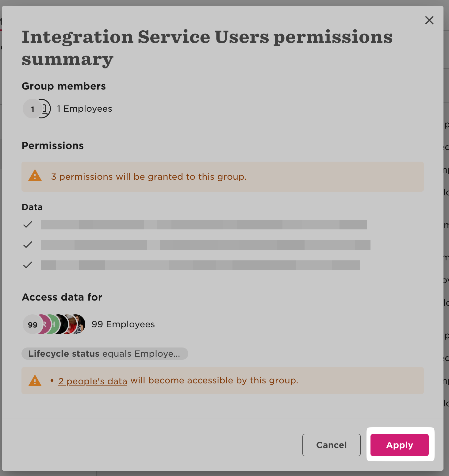
Task: Click the third checkmark under Data
Action: [28, 265]
